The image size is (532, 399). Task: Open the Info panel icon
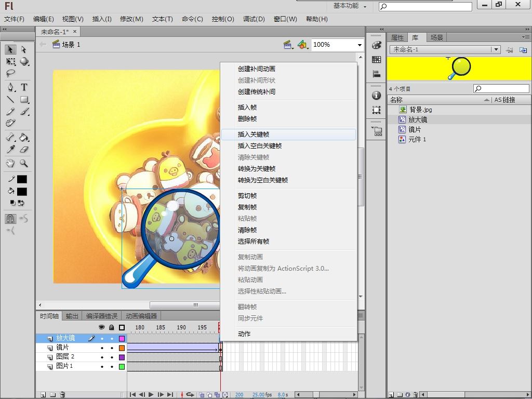click(x=376, y=96)
